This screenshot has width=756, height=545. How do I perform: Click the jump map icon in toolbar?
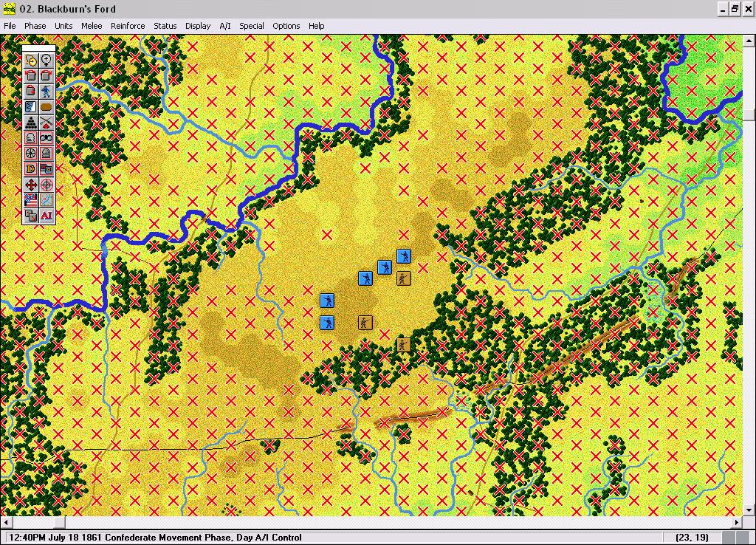pyautogui.click(x=47, y=199)
